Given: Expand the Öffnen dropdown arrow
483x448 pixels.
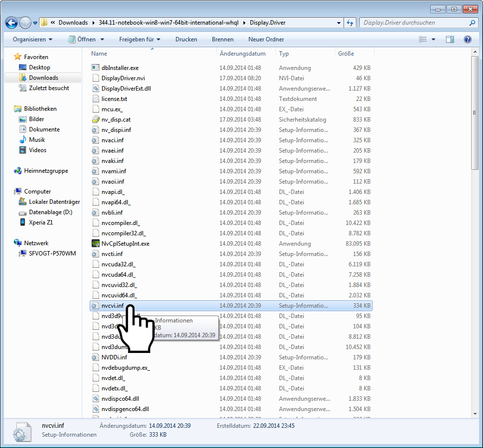Looking at the screenshot, I should click(103, 39).
